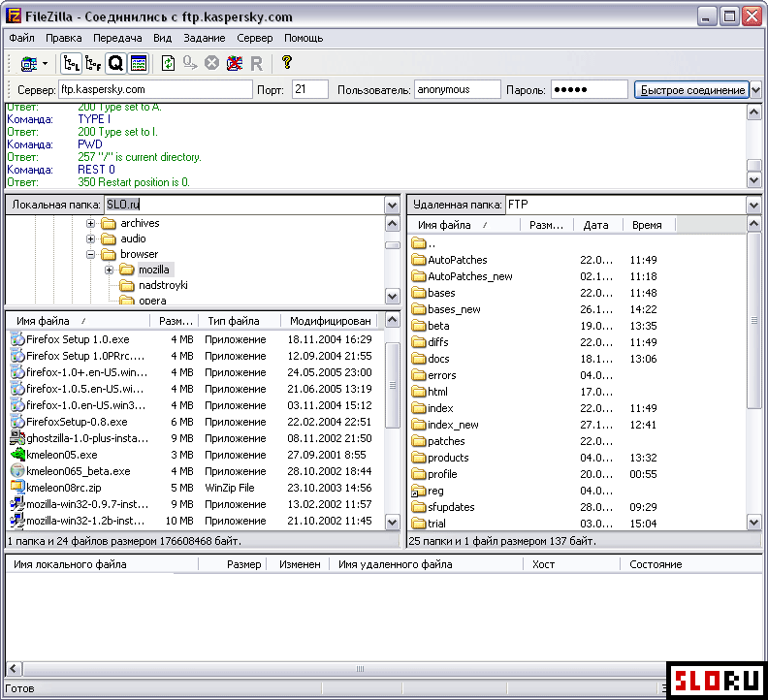The image size is (768, 700).
Task: Expand the archives folder in tree
Action: 90,223
